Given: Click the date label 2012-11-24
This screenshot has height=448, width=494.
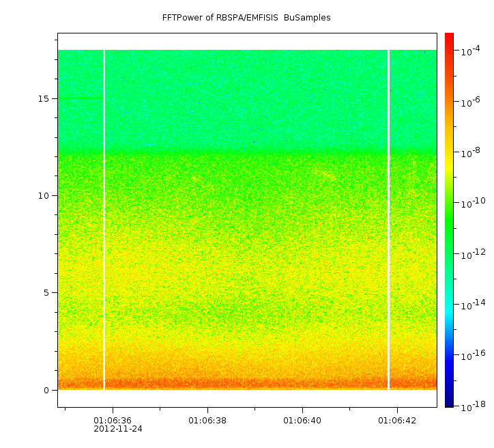Looking at the screenshot, I should coord(118,429).
